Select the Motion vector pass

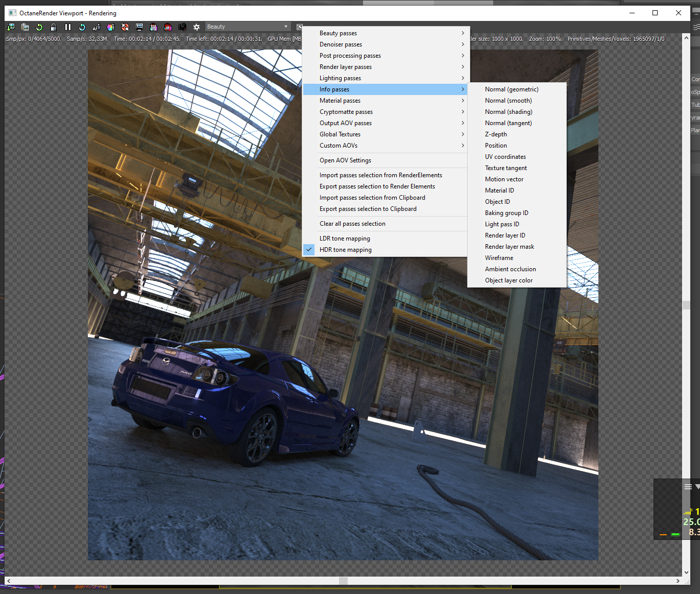(x=517, y=179)
